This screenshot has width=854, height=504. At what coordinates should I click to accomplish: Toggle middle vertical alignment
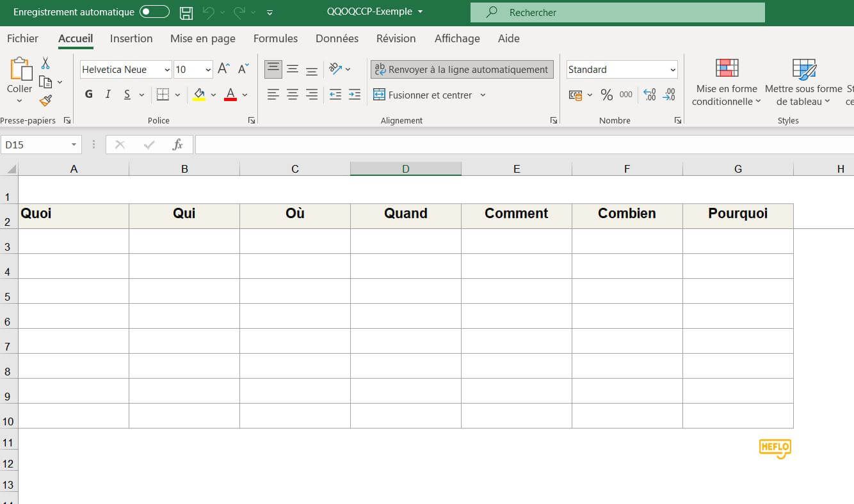293,69
